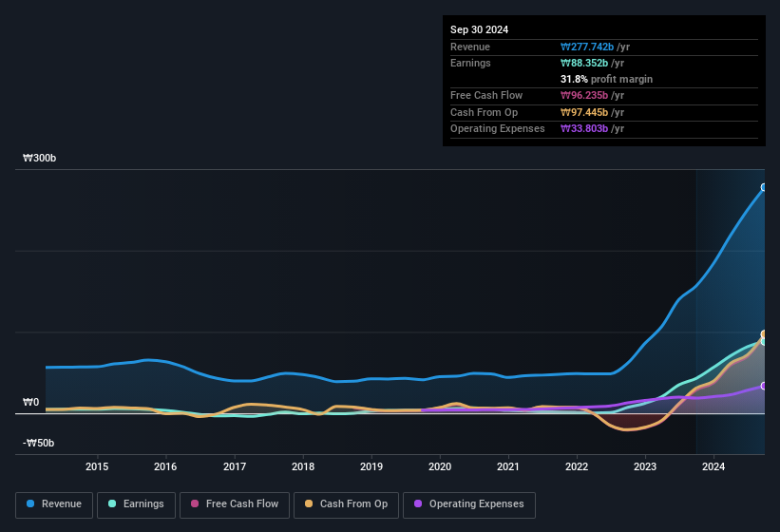This screenshot has width=780, height=532.
Task: Click the ₩300b y-axis label
Action: pyautogui.click(x=39, y=158)
